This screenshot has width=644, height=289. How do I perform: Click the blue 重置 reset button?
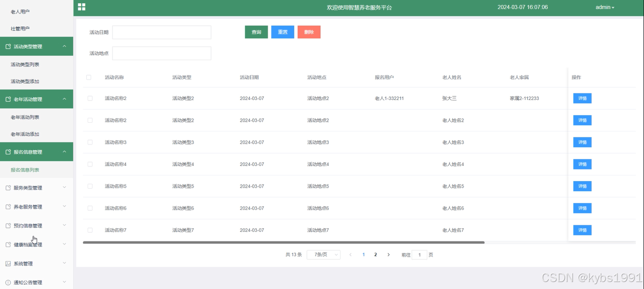click(283, 32)
